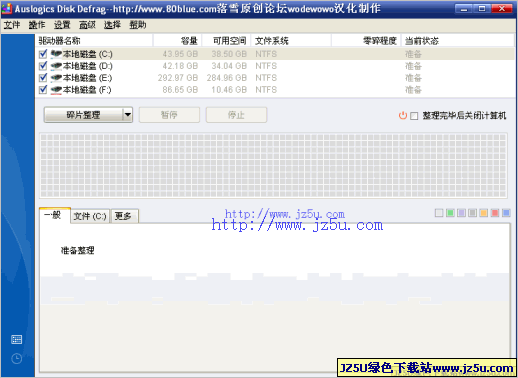The width and height of the screenshot is (518, 378).
Task: Sort by the 文件系统 column header
Action: [291, 41]
